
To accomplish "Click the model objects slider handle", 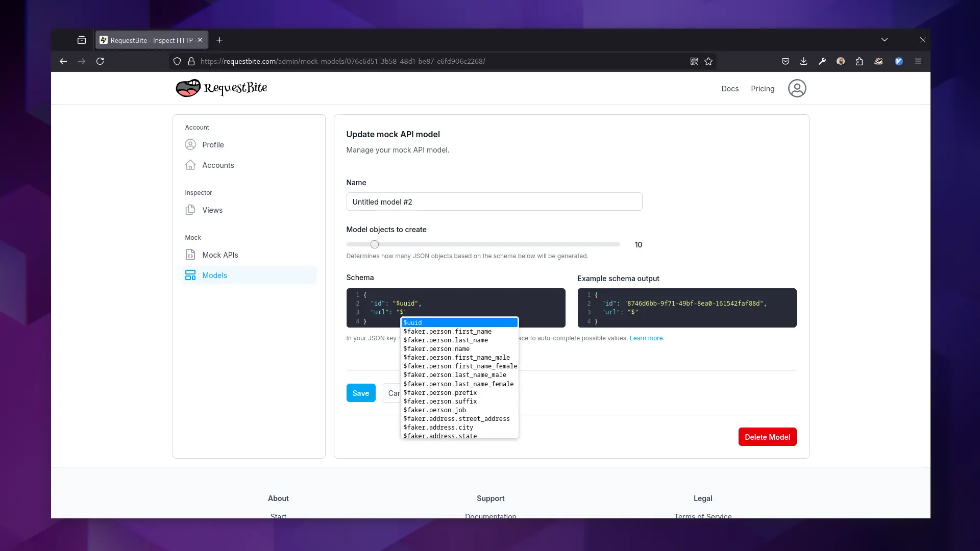I will pos(375,244).
